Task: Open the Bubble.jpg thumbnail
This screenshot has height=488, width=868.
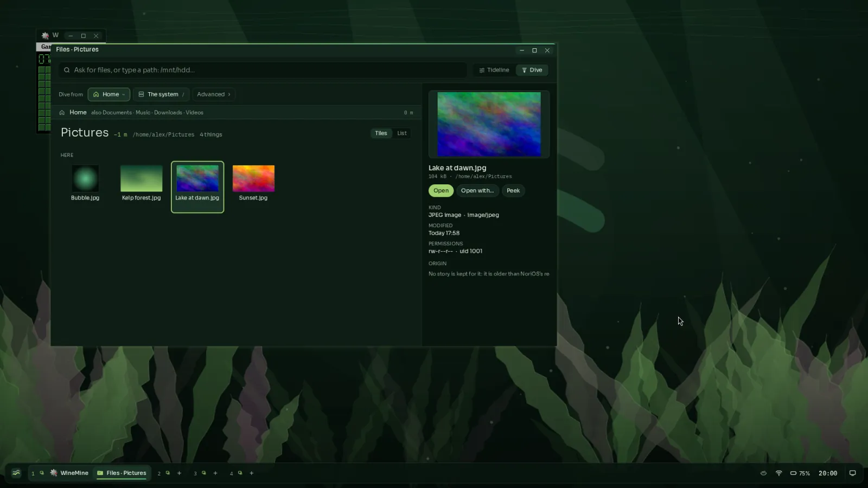Action: 85,178
